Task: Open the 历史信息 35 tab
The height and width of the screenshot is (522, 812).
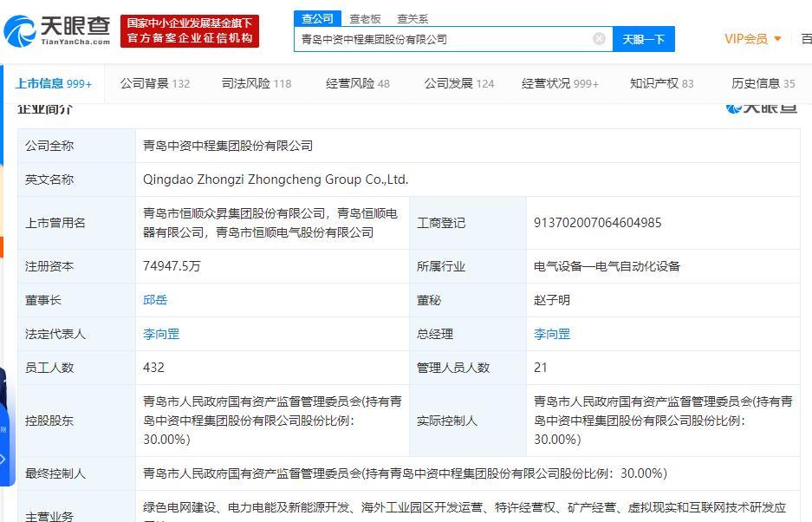Action: point(763,83)
